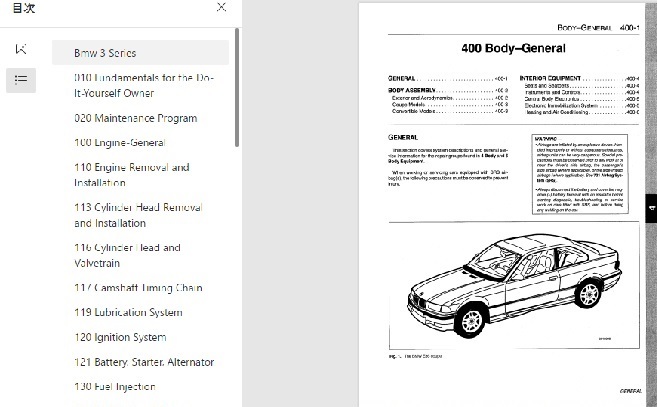Viewport: 657px width, 407px height.
Task: Go to 117 Camshaft Timing Chain
Action: (138, 288)
